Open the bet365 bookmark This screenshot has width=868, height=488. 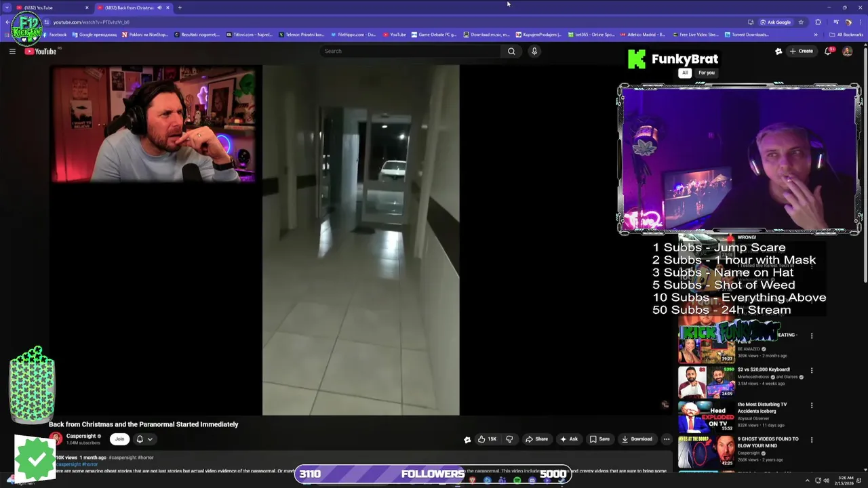[x=591, y=35]
